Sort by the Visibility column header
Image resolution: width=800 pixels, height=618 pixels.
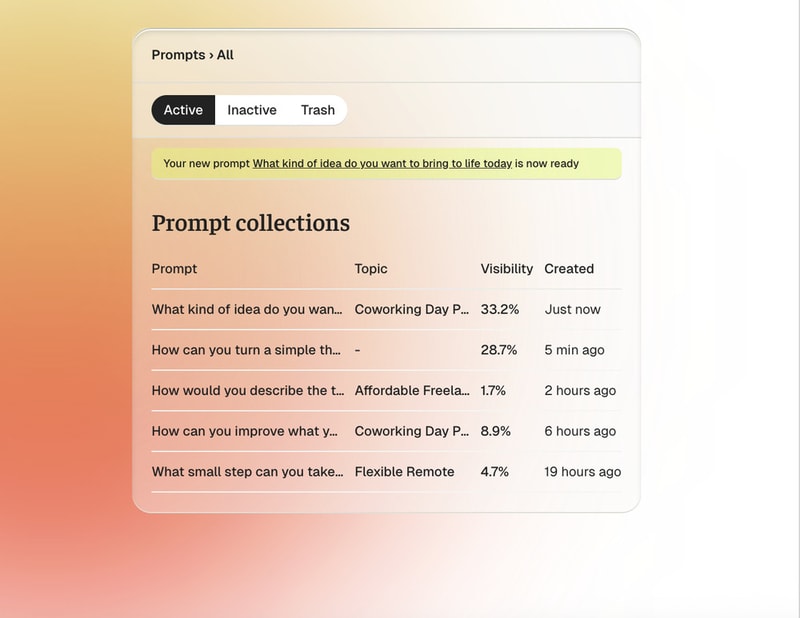(507, 269)
